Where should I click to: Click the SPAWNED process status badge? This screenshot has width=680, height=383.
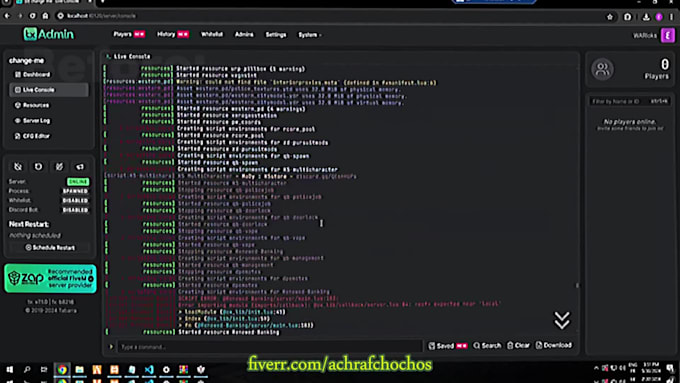click(75, 191)
